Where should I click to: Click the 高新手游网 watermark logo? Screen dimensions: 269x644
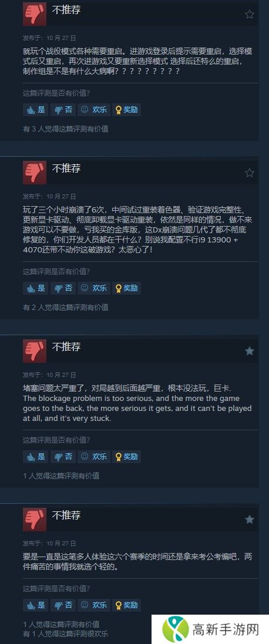coord(210,629)
